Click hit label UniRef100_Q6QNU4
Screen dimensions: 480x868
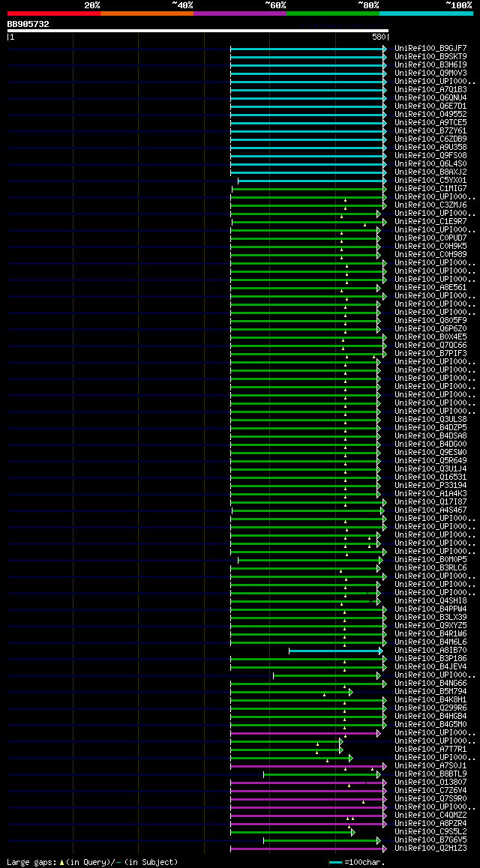(x=430, y=97)
